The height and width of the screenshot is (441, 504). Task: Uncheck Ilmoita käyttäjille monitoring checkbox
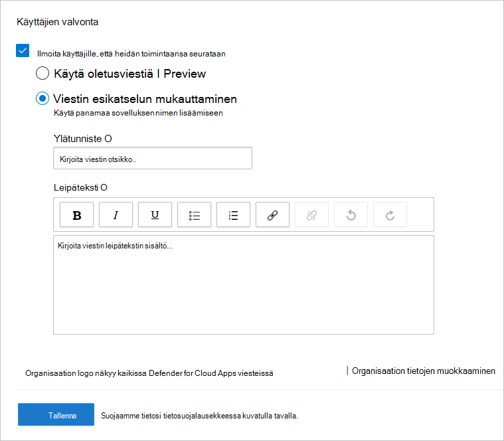[23, 50]
